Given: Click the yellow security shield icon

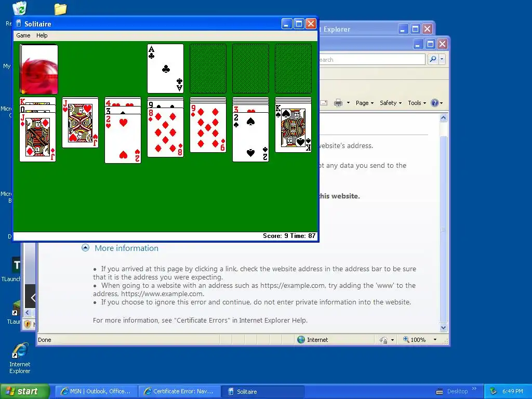Looking at the screenshot, I should click(x=28, y=324).
